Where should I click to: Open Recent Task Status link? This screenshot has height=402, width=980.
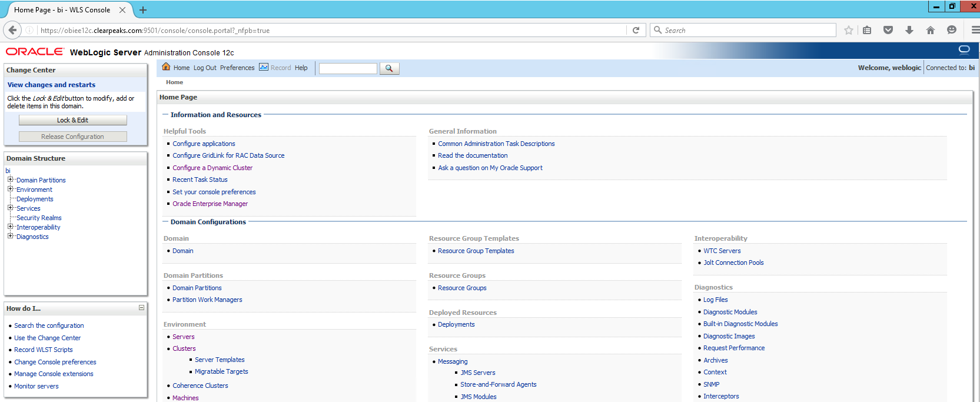[x=200, y=180]
